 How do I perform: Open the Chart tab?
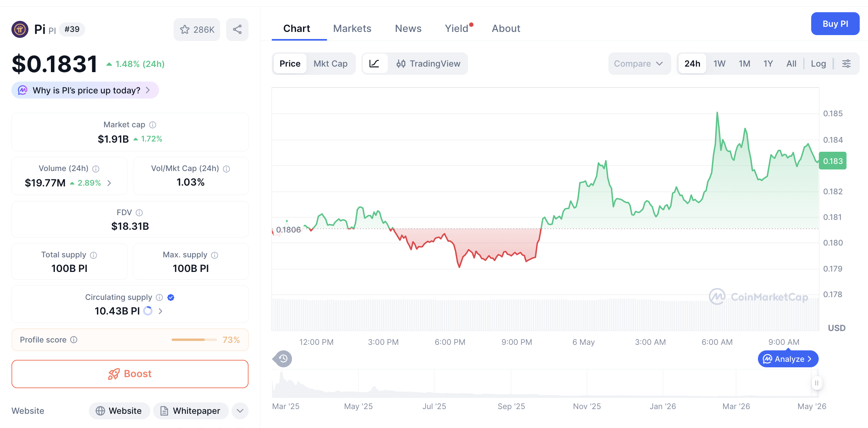(x=297, y=28)
